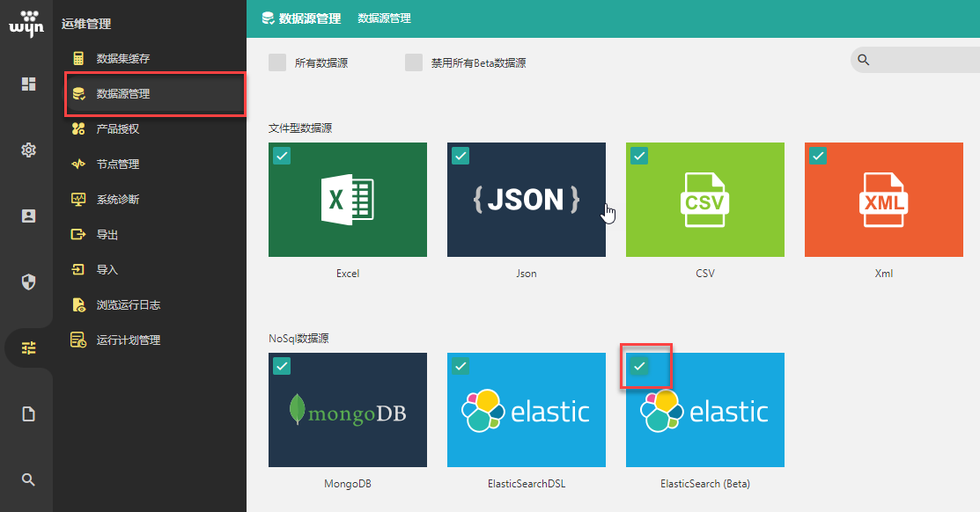The image size is (980, 512).
Task: Uncheck the MongoDB data source checkbox
Action: [282, 366]
